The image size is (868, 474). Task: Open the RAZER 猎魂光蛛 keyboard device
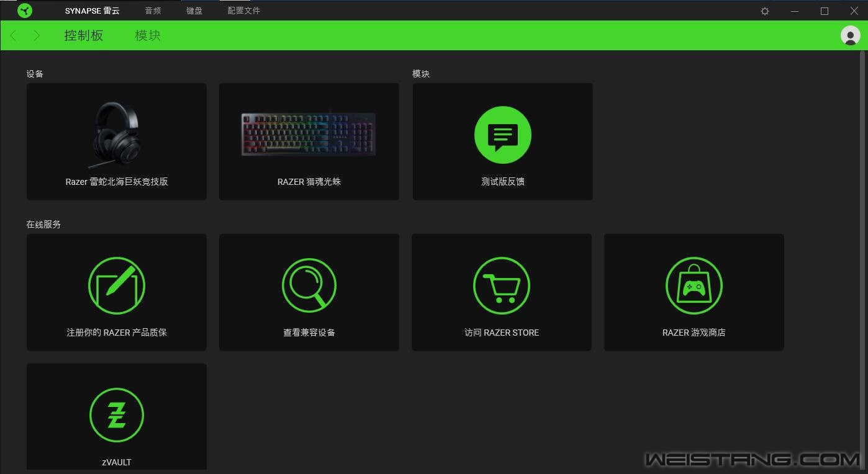309,141
